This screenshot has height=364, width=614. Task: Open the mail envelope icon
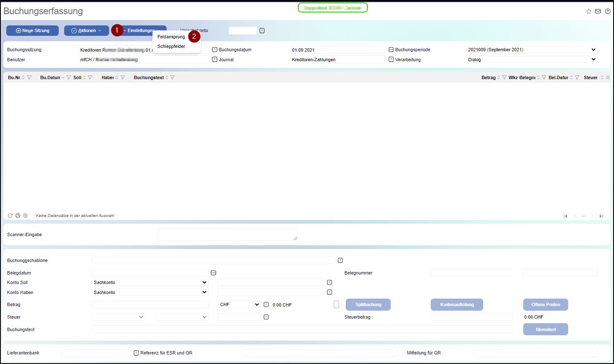click(x=598, y=11)
